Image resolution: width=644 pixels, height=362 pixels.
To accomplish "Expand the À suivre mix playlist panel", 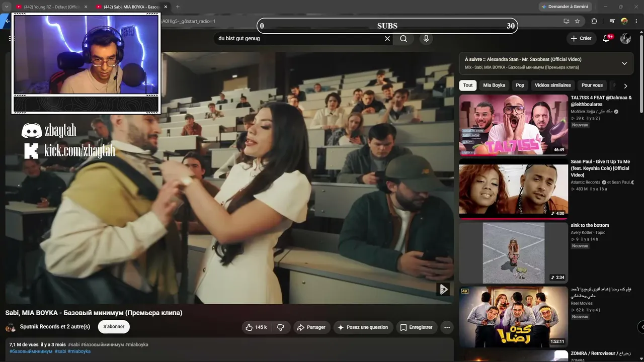I will pos(624,63).
